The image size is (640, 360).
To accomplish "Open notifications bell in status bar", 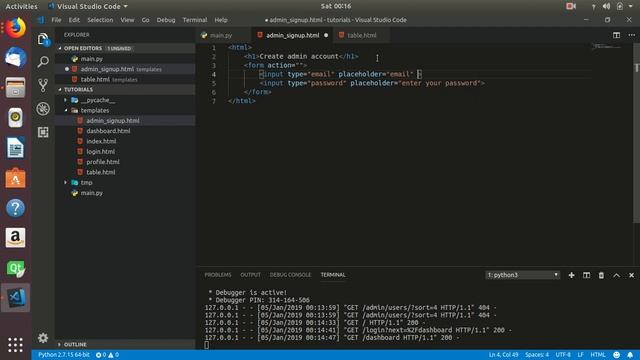I will [630, 355].
